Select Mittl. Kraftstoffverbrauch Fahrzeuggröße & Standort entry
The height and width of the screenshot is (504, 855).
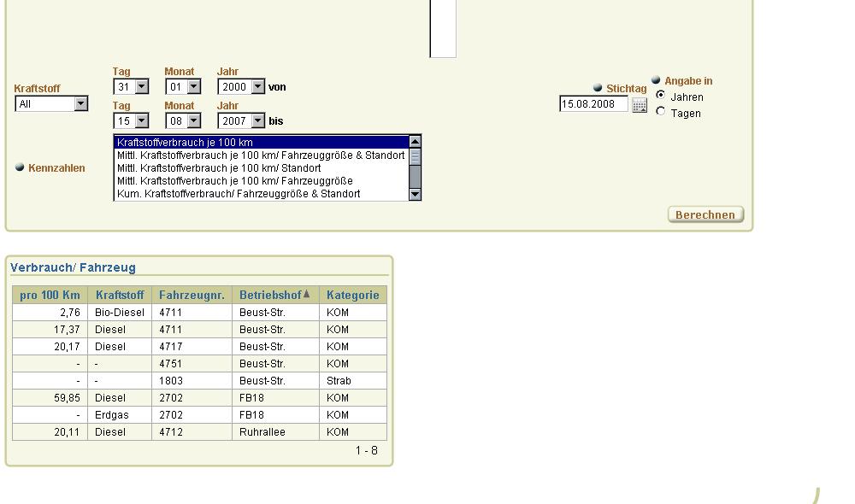(262, 155)
